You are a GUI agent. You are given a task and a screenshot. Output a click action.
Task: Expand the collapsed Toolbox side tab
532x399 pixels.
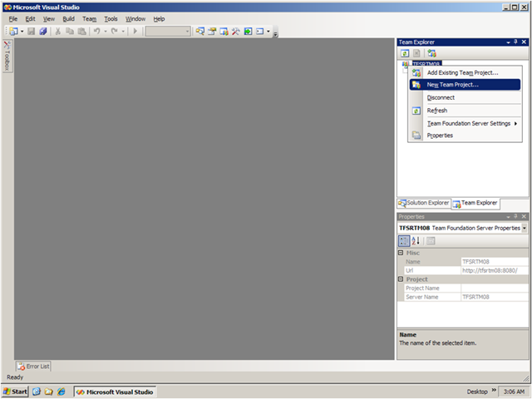(7, 56)
